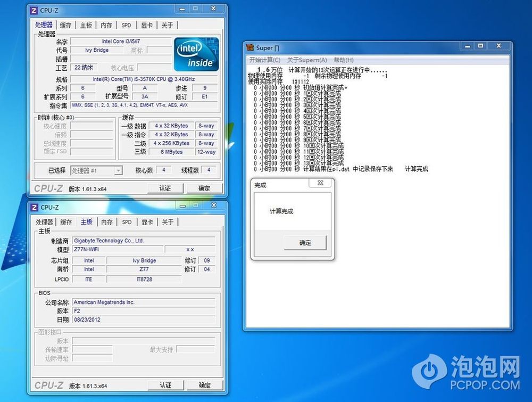Close the 完成 dialog with its X button
The height and width of the screenshot is (402, 532).
(320, 183)
